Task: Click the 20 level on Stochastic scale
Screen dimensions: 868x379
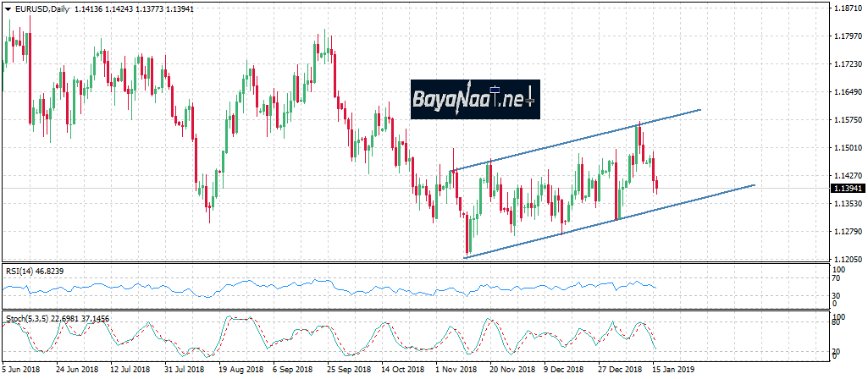Action: (x=839, y=352)
